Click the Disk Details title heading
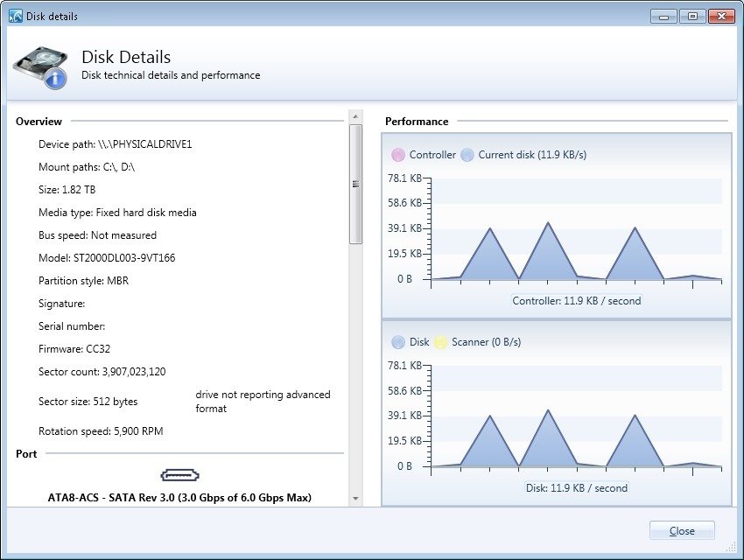Screen dimensions: 744x560 (126, 57)
